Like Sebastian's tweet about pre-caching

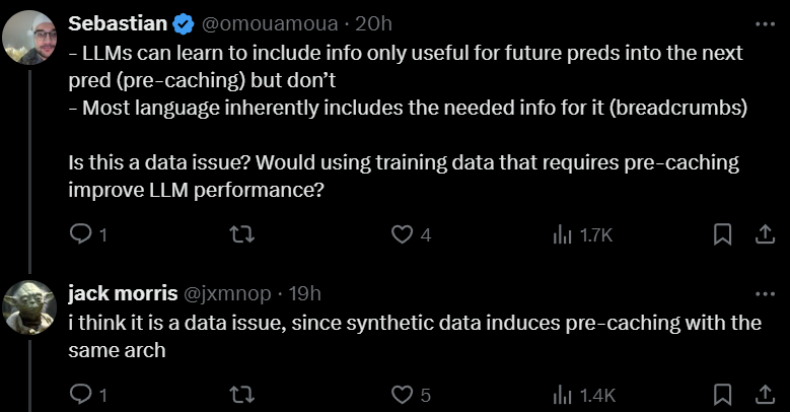point(402,234)
